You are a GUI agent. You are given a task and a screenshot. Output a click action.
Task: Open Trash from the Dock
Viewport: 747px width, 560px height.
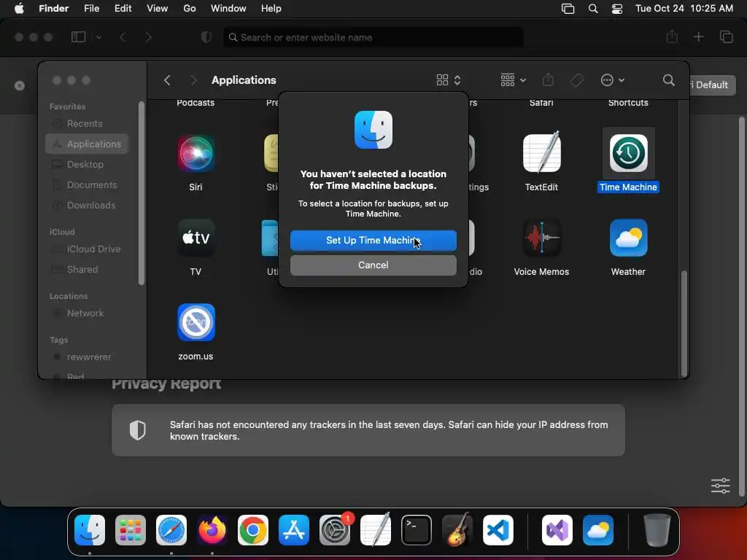tap(657, 530)
